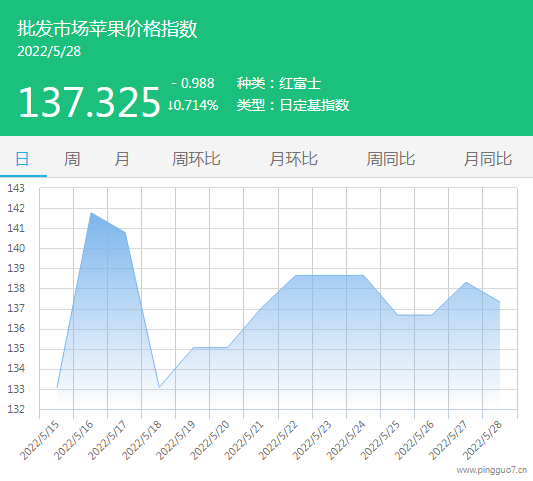
Task: Click the 137.325 index value
Action: point(89,102)
